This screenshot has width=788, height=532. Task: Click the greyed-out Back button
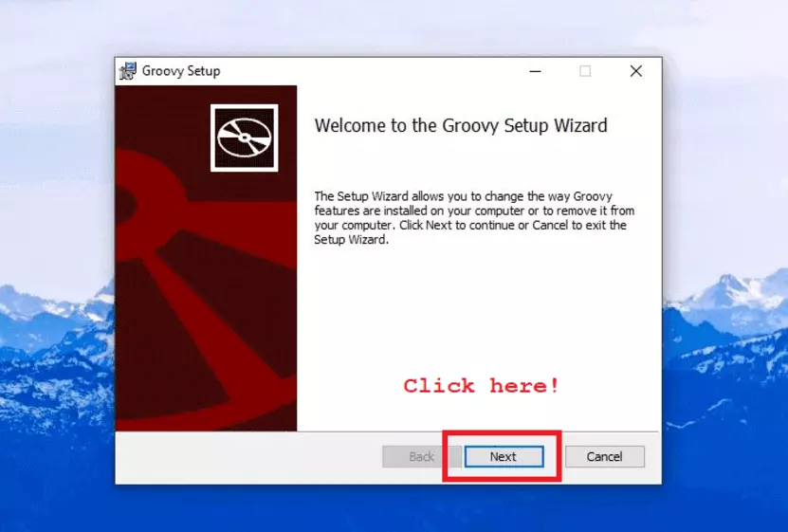click(421, 456)
